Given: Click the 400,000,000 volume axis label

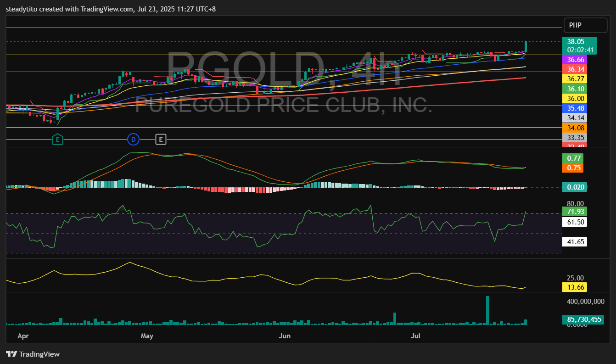Looking at the screenshot, I should tap(585, 302).
